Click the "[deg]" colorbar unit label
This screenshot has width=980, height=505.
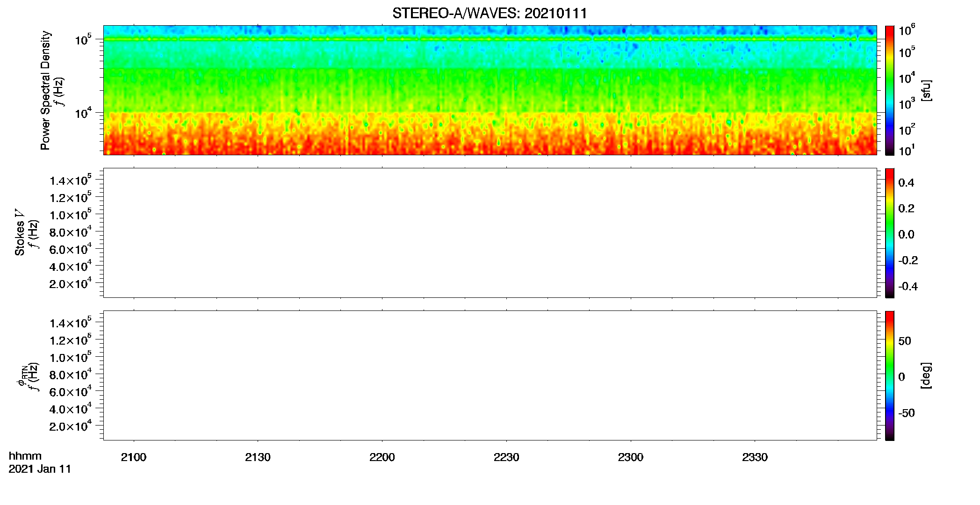coord(926,375)
